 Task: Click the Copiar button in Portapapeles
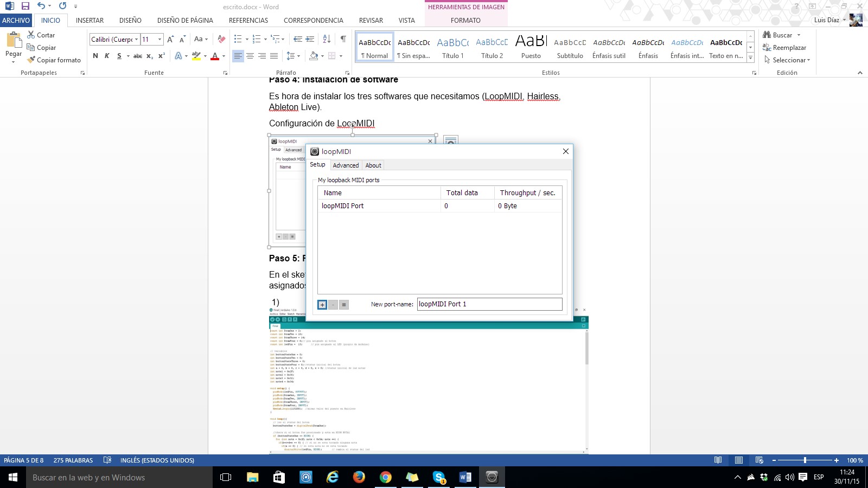point(41,48)
